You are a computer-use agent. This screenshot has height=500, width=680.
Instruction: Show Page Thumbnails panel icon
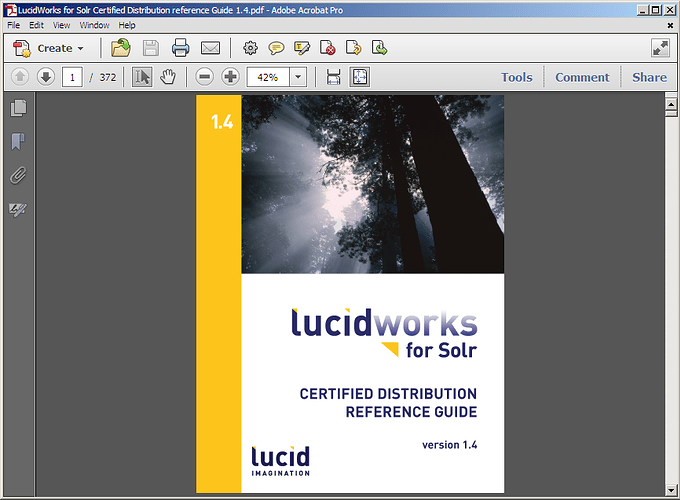click(x=18, y=108)
